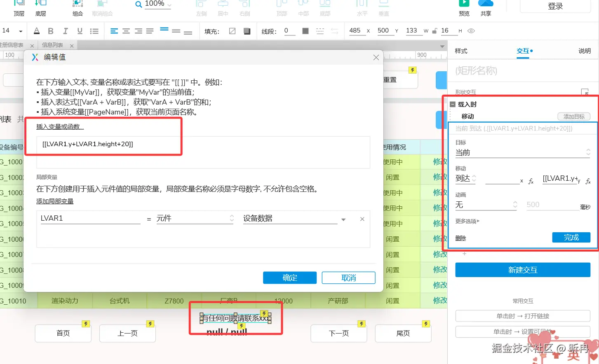This screenshot has width=599, height=364.
Task: Open the font color picker
Action: coord(37,31)
